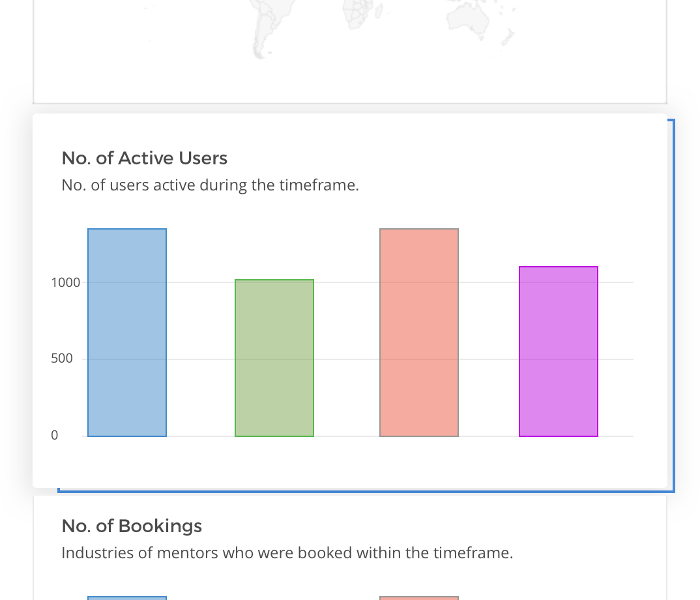Click the 1000 y-axis label
700x600 pixels.
(x=66, y=282)
